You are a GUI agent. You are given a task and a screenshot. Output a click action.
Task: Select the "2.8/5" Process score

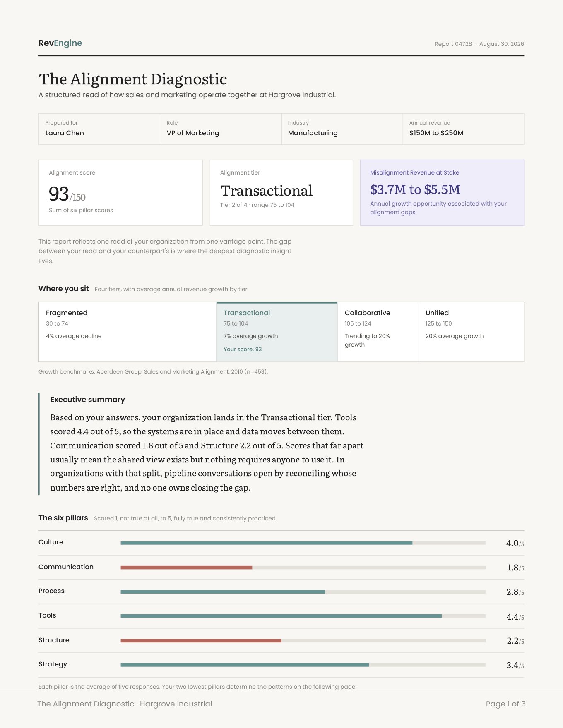coord(515,592)
